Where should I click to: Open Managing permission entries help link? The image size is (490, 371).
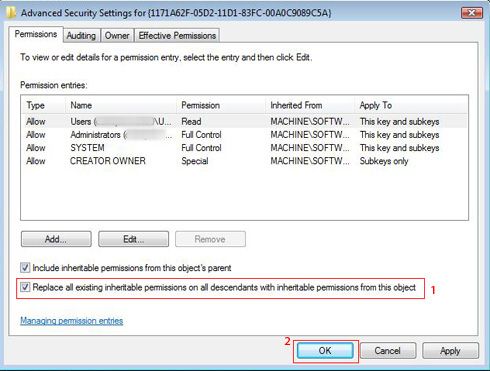(72, 321)
